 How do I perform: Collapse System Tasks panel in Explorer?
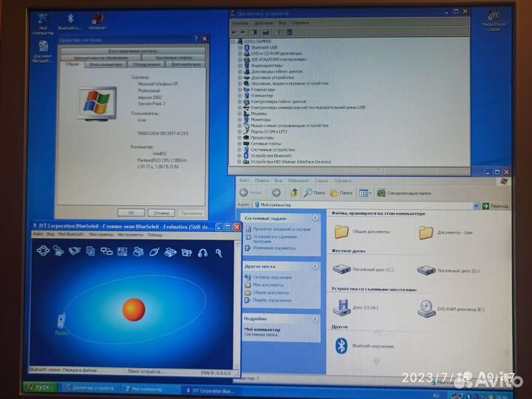click(316, 218)
